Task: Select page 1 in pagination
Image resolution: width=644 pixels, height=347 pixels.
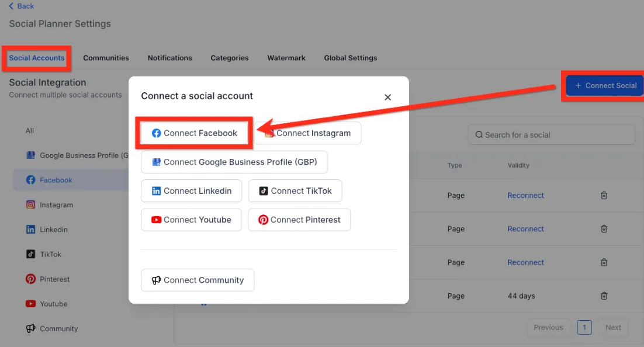Action: (x=584, y=327)
